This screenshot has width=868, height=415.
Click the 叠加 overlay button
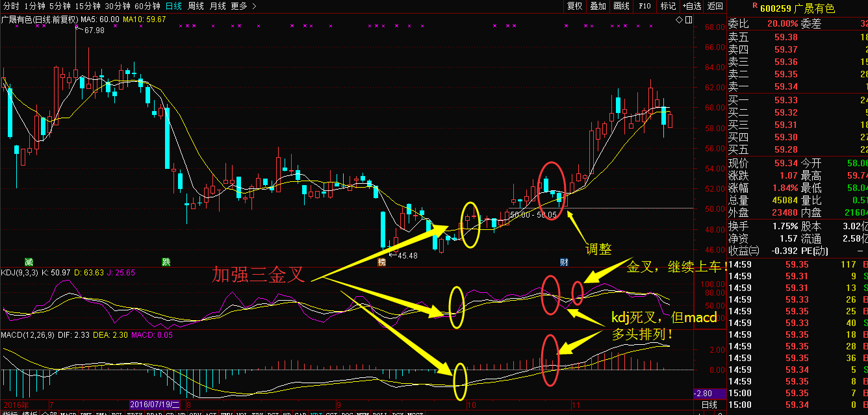598,6
